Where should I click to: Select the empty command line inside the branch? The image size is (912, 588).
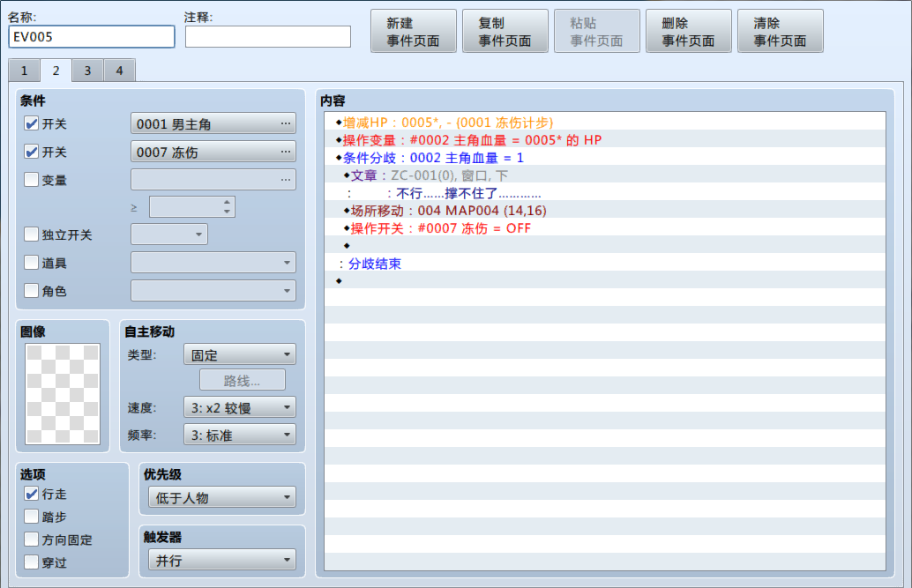coord(605,245)
